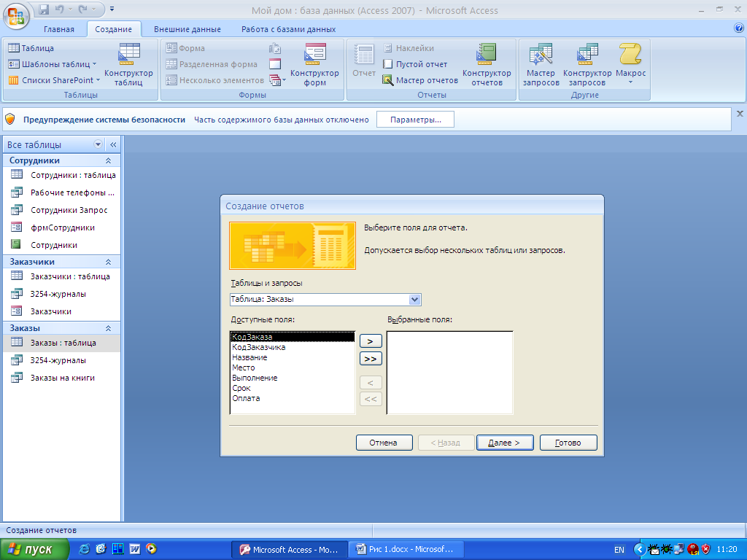Click Далее > button

pyautogui.click(x=505, y=443)
